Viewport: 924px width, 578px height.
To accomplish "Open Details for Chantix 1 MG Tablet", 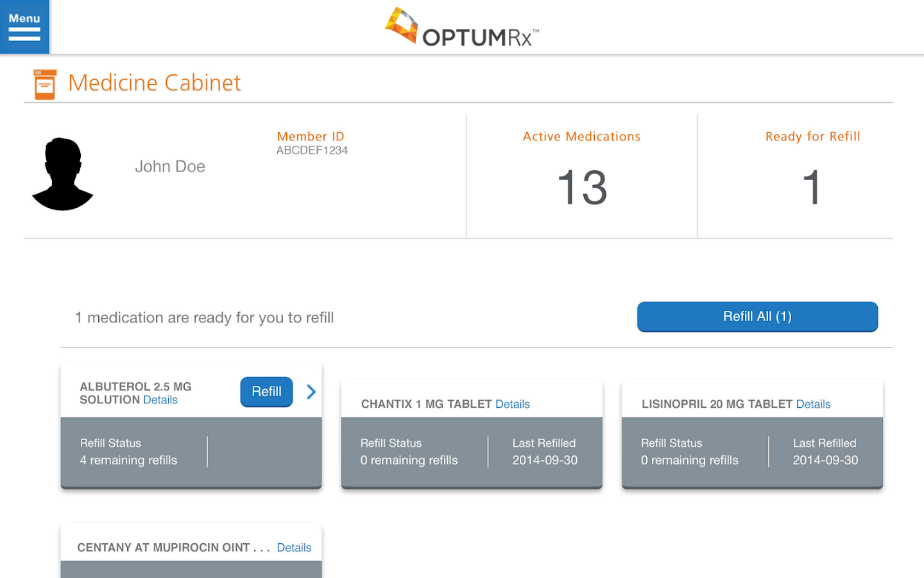I will click(512, 404).
